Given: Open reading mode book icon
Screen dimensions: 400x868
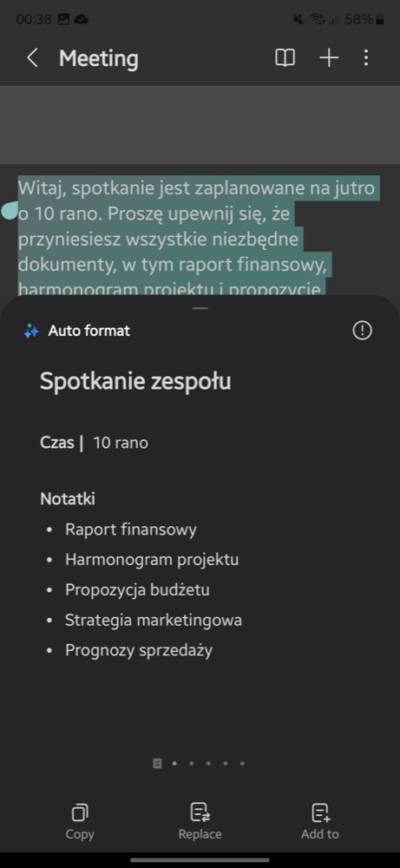Looking at the screenshot, I should point(285,58).
